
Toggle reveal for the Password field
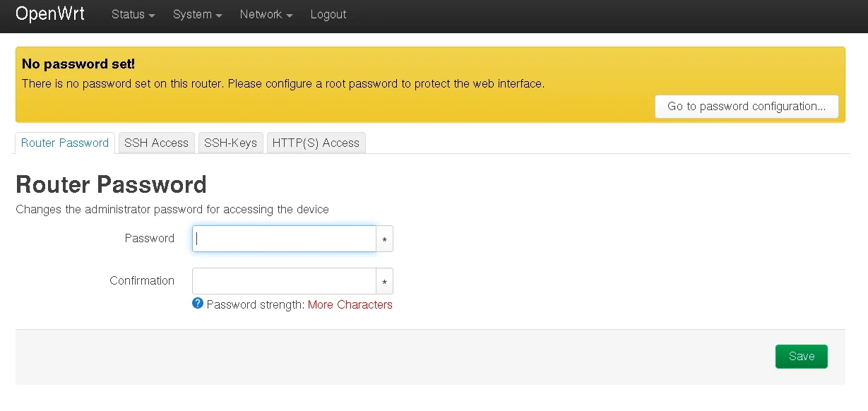tap(384, 239)
